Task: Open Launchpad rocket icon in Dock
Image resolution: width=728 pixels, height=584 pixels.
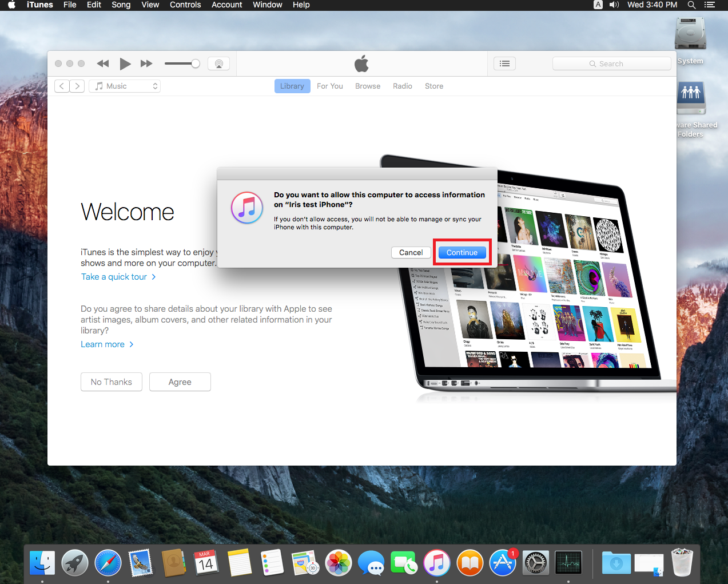Action: (x=75, y=563)
